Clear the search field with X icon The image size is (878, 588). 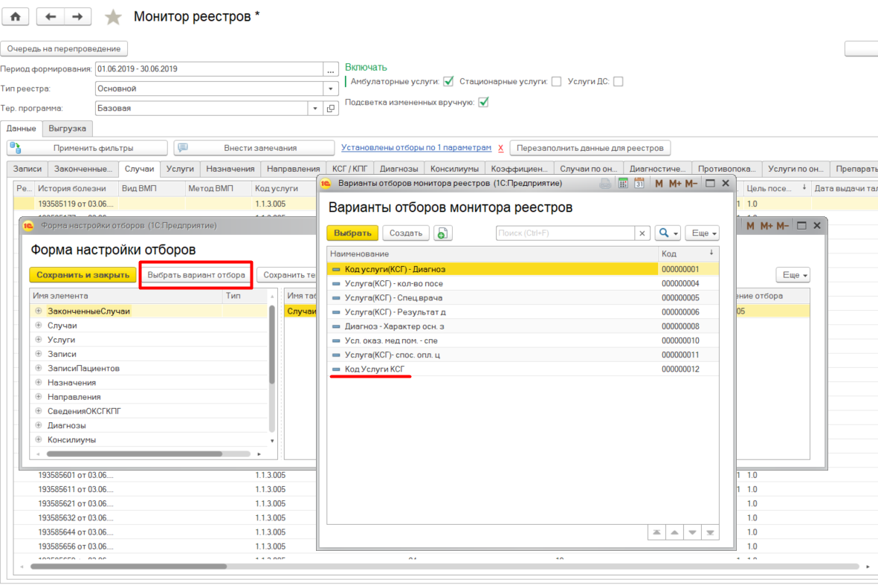coord(642,233)
